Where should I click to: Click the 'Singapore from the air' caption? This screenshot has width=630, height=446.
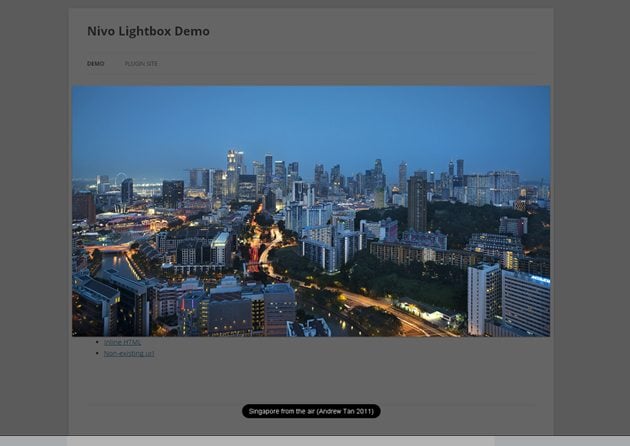pos(311,411)
